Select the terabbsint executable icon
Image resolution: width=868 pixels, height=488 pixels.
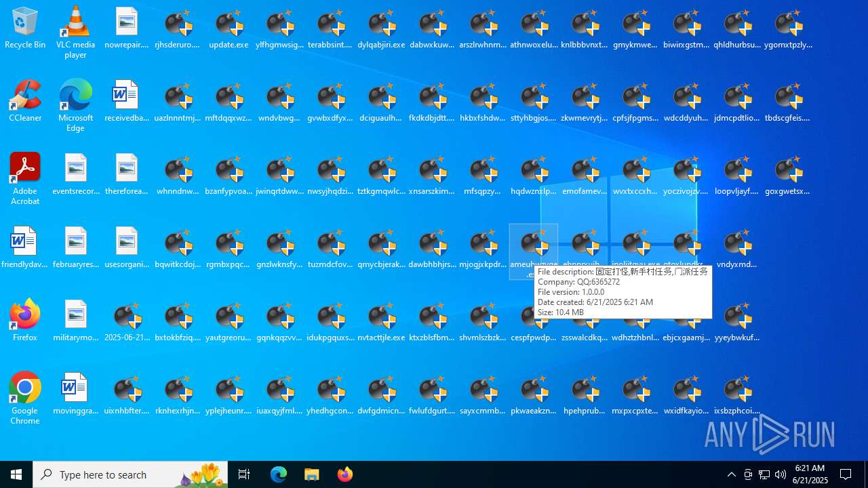[x=330, y=28]
